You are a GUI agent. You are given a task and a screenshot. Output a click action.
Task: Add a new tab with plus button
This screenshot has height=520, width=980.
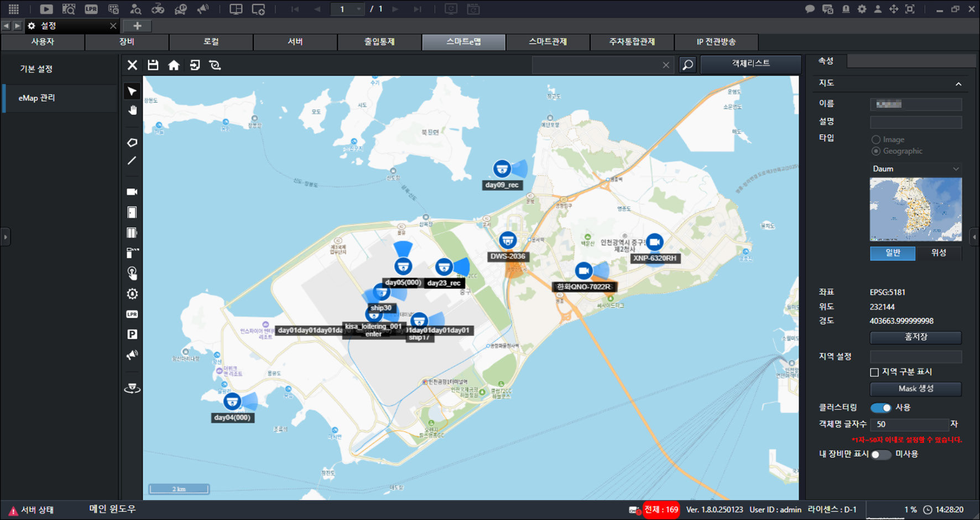(x=137, y=26)
